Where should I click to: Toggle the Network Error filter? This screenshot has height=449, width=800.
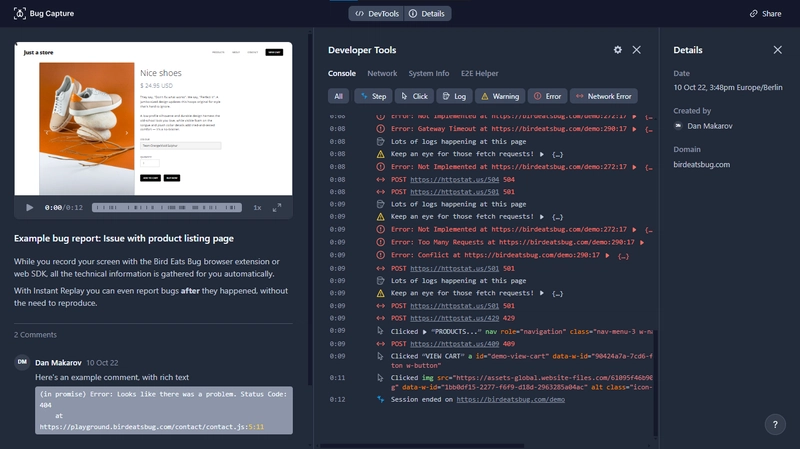(x=604, y=96)
